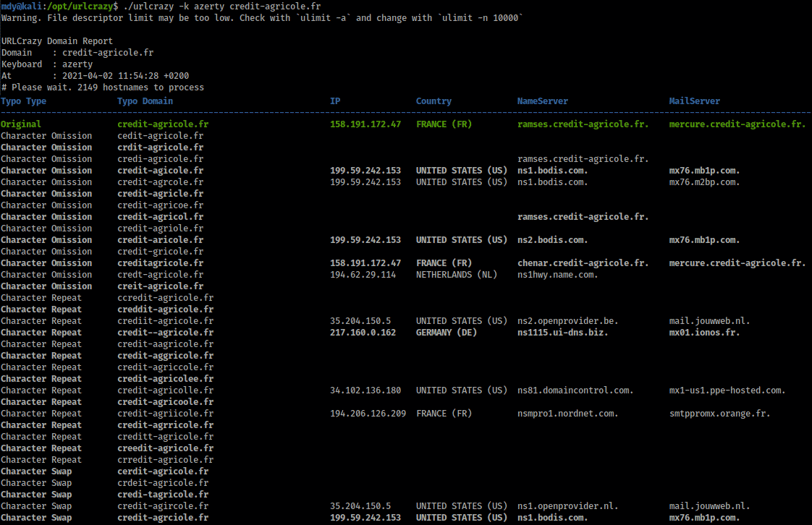The height and width of the screenshot is (525, 812).
Task: Click IP 194.62.29.114
Action: [363, 275]
